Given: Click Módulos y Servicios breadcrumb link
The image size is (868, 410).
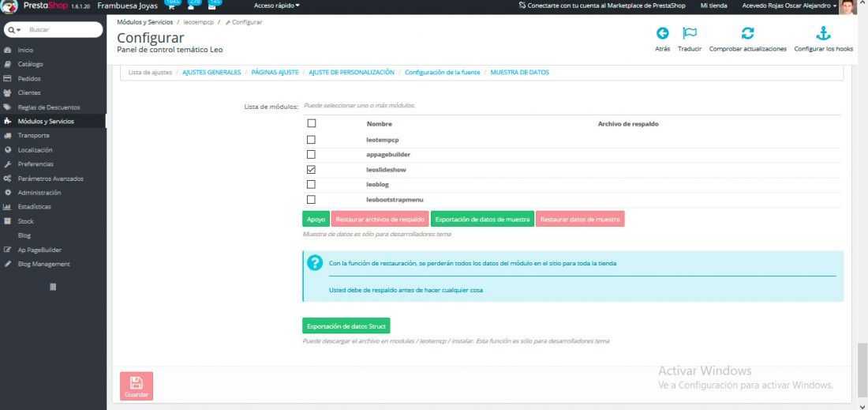Looking at the screenshot, I should tap(144, 22).
